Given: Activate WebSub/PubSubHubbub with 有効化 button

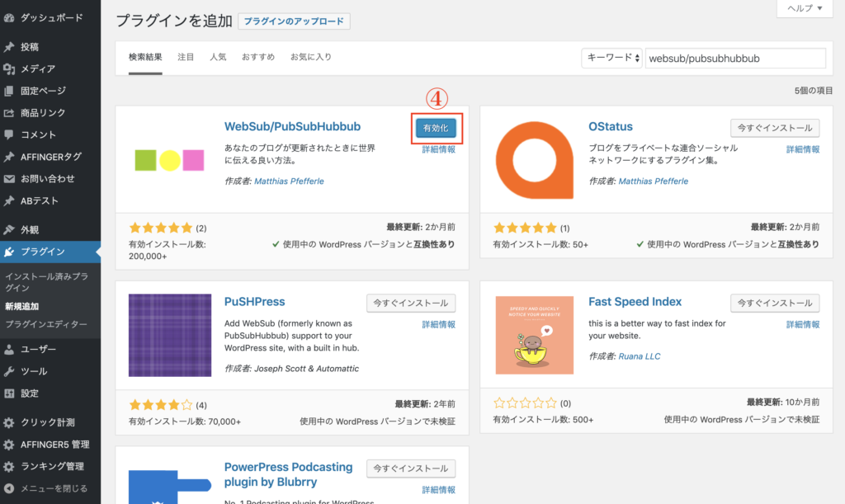Looking at the screenshot, I should point(435,128).
